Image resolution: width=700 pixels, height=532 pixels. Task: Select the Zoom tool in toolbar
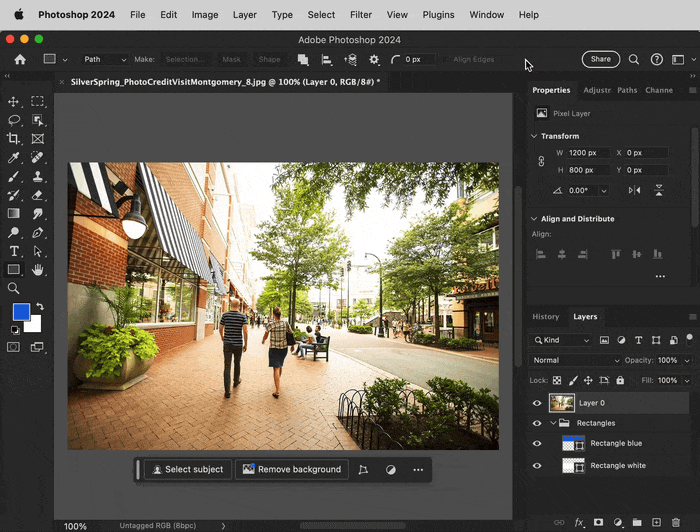(x=14, y=288)
